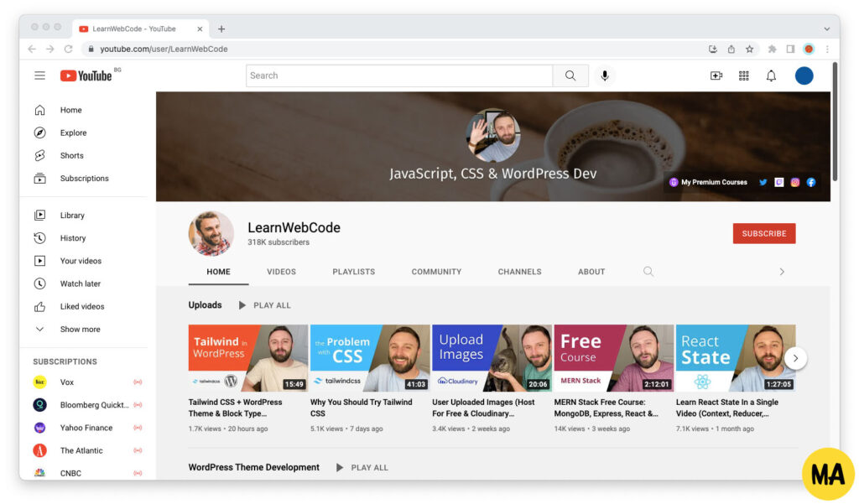Open the Chrome three-dot menu

click(827, 49)
